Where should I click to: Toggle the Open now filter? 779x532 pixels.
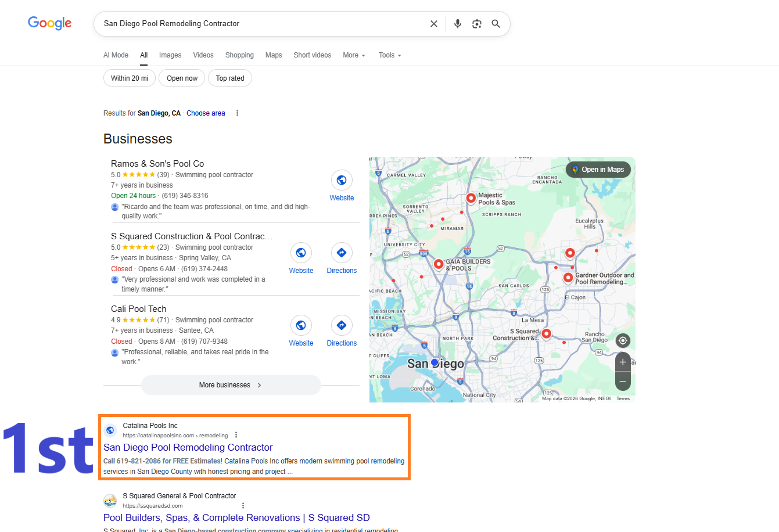(x=182, y=78)
